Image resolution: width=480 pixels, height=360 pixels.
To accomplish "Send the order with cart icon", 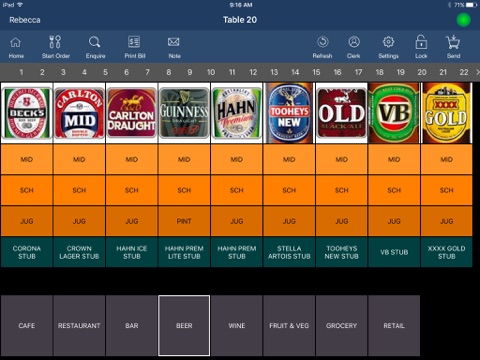I will point(453,42).
